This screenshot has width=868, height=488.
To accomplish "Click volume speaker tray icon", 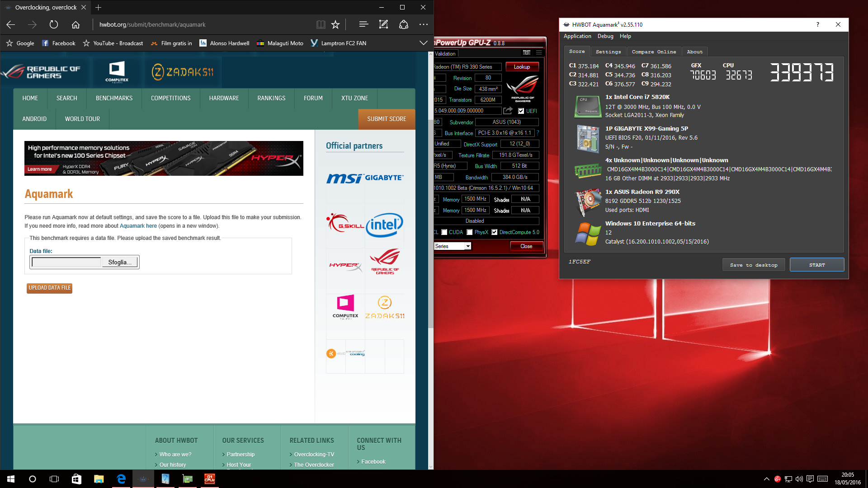I will pos(799,479).
